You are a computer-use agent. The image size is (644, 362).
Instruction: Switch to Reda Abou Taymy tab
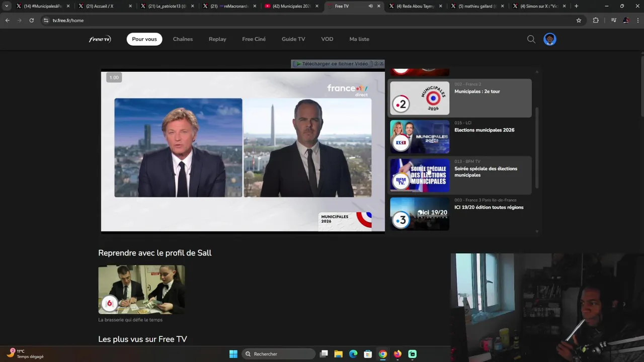coord(416,6)
